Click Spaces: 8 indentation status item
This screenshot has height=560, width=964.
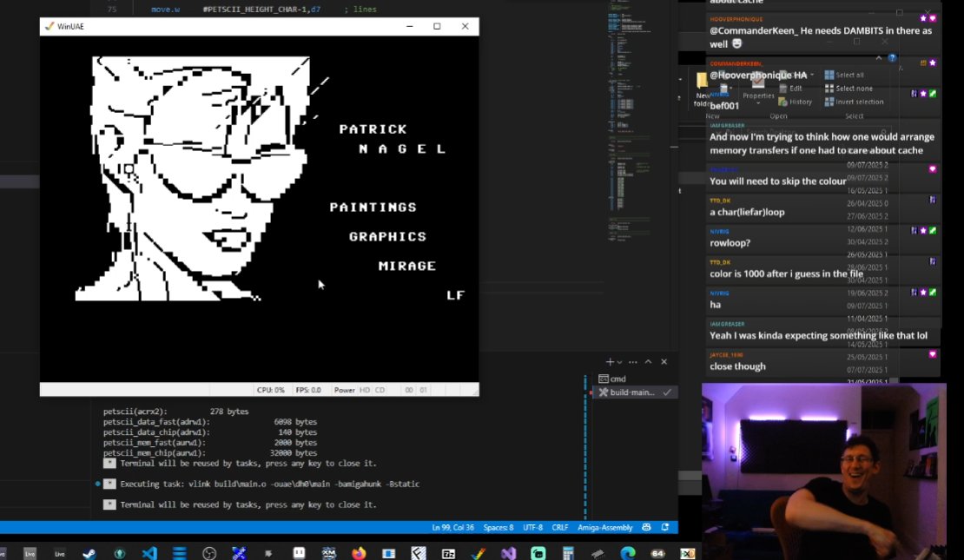pyautogui.click(x=498, y=527)
